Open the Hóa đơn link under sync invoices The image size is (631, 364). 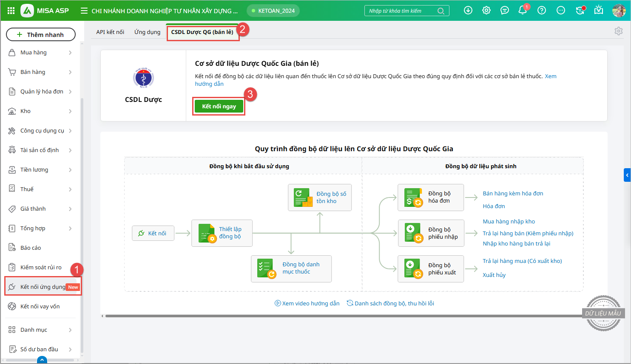(x=494, y=206)
